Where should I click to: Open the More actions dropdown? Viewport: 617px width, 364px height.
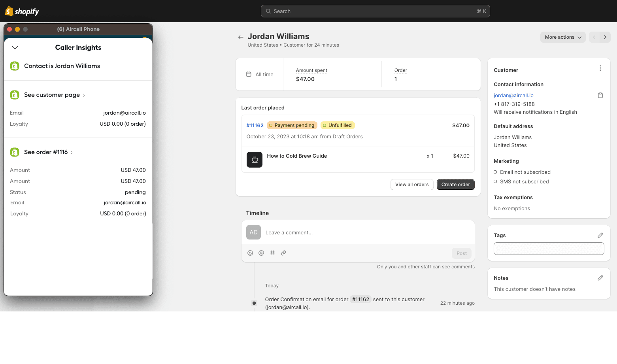(x=562, y=37)
